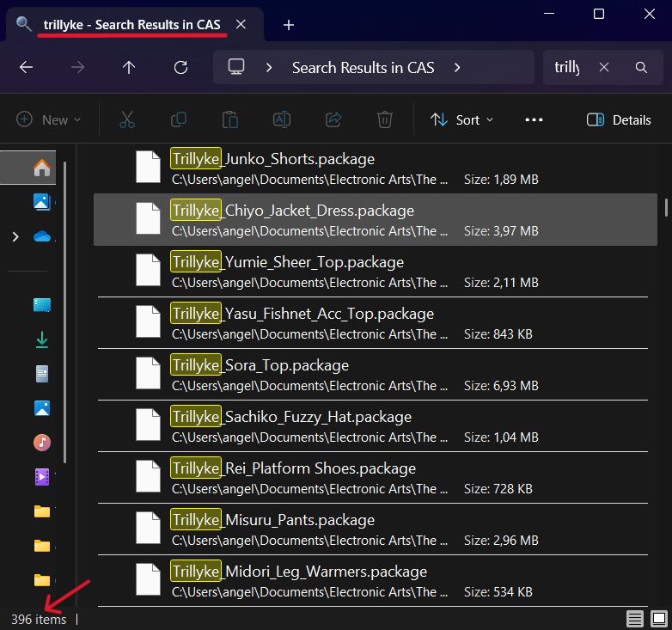Select Trillyke_Midori_Leg_Warmers.package file

pyautogui.click(x=375, y=580)
